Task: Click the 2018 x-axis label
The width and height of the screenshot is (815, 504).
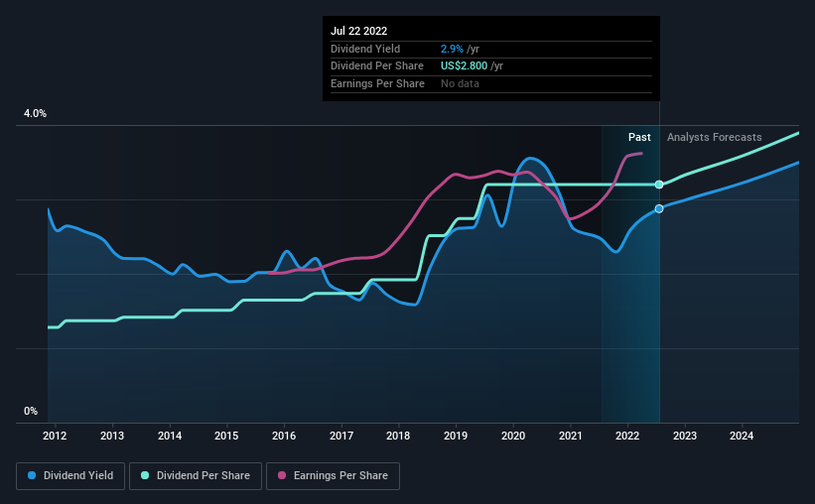Action: tap(398, 436)
